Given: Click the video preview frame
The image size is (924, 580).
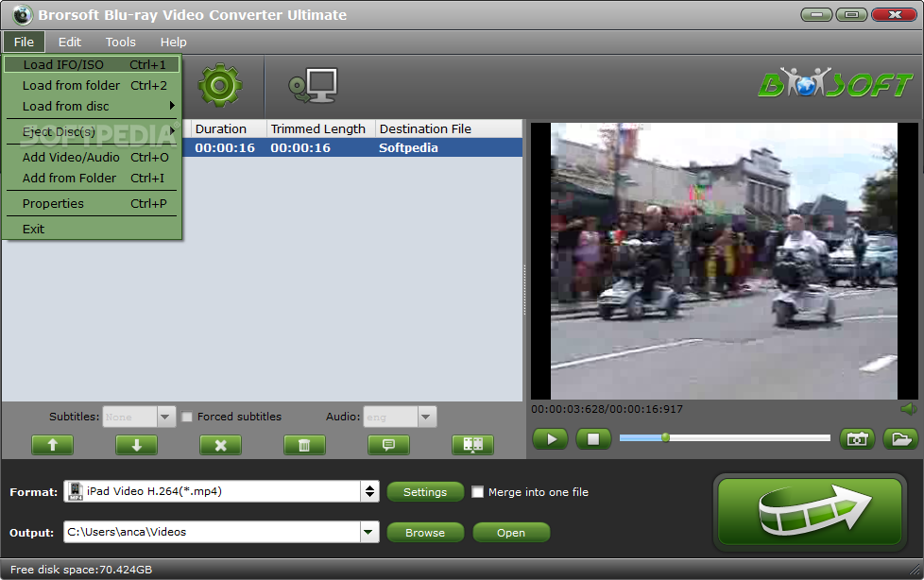Looking at the screenshot, I should (724, 261).
